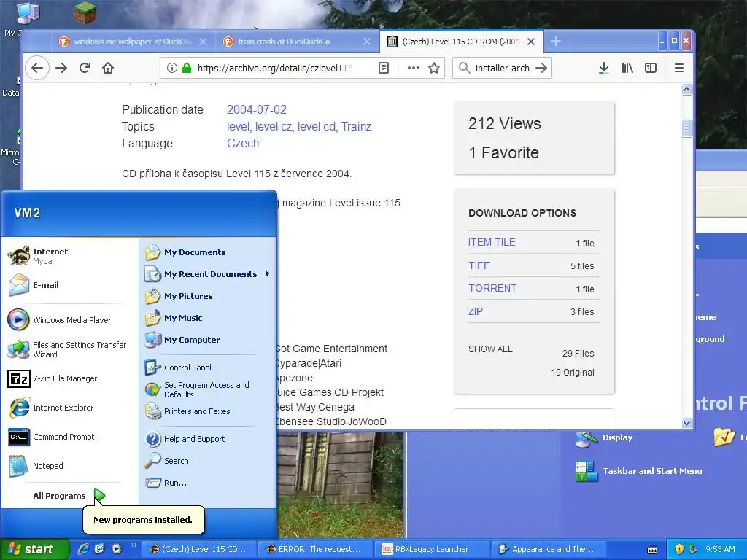The width and height of the screenshot is (747, 560).
Task: Click the search box containing installer arch
Action: [502, 68]
